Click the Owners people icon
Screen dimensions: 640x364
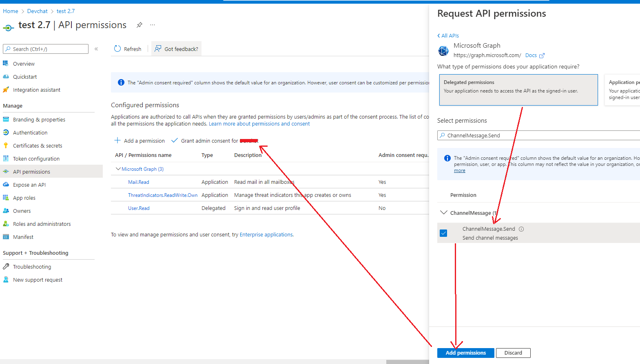(x=6, y=211)
